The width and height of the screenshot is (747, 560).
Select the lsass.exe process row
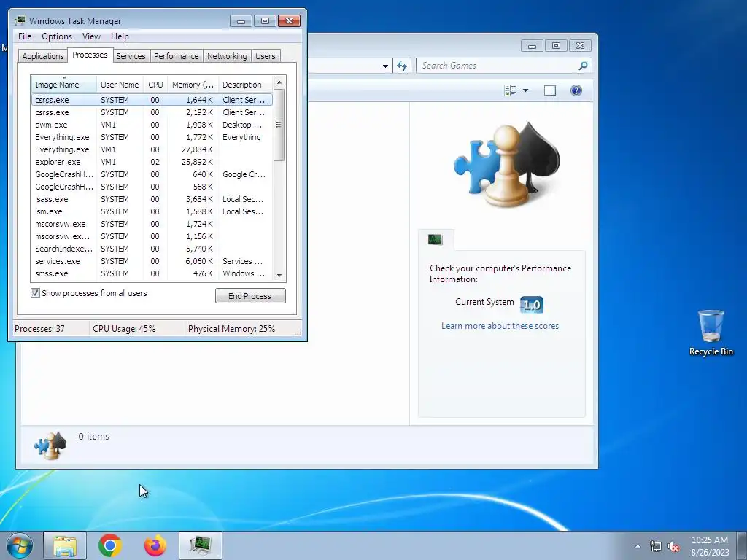click(152, 199)
